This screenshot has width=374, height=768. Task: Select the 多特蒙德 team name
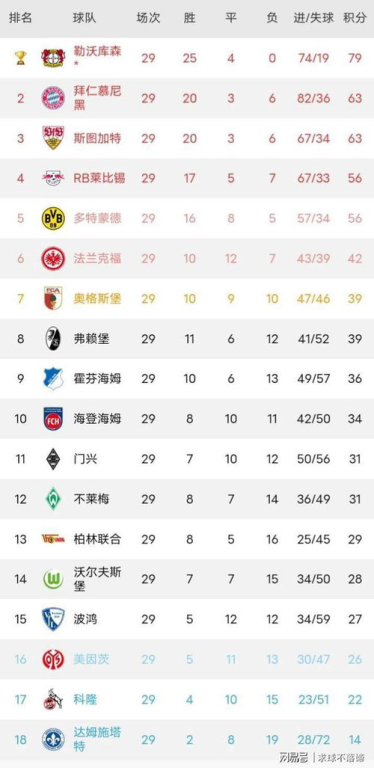[97, 218]
